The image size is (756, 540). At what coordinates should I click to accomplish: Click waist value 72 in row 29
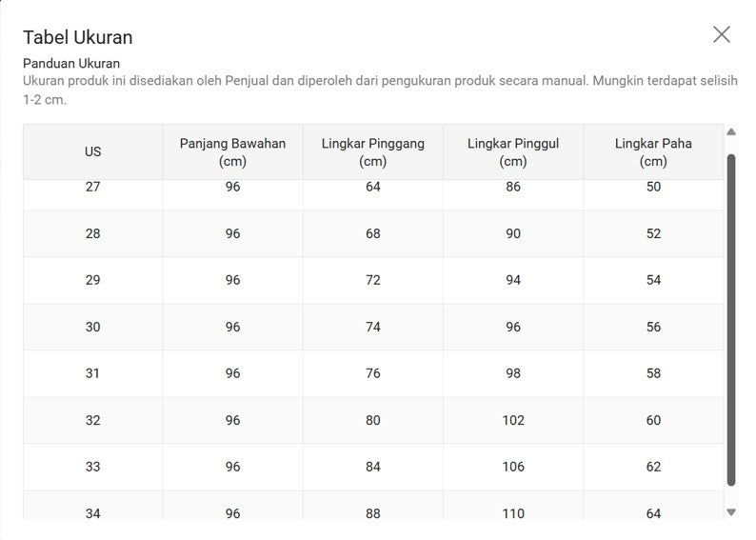click(x=372, y=280)
